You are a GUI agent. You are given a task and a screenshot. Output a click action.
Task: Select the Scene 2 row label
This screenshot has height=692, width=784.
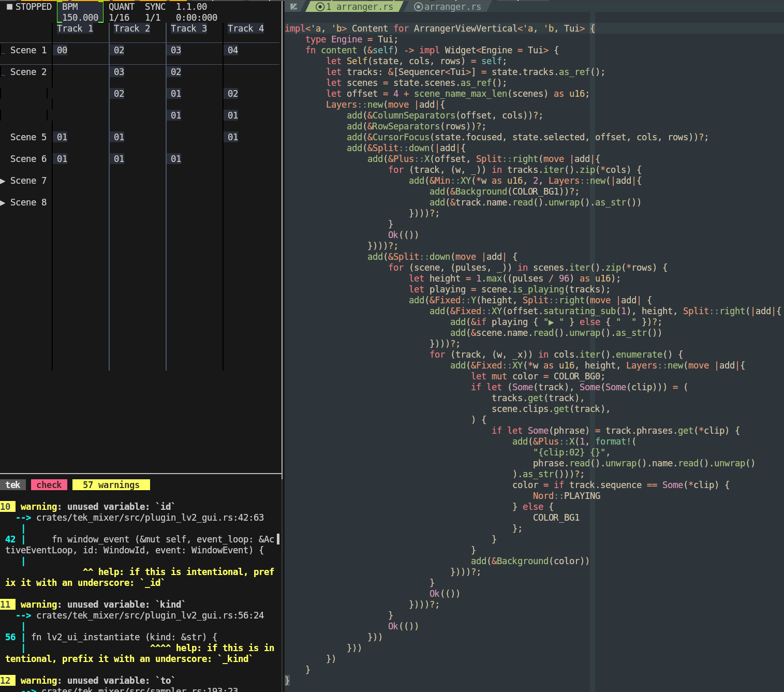28,72
